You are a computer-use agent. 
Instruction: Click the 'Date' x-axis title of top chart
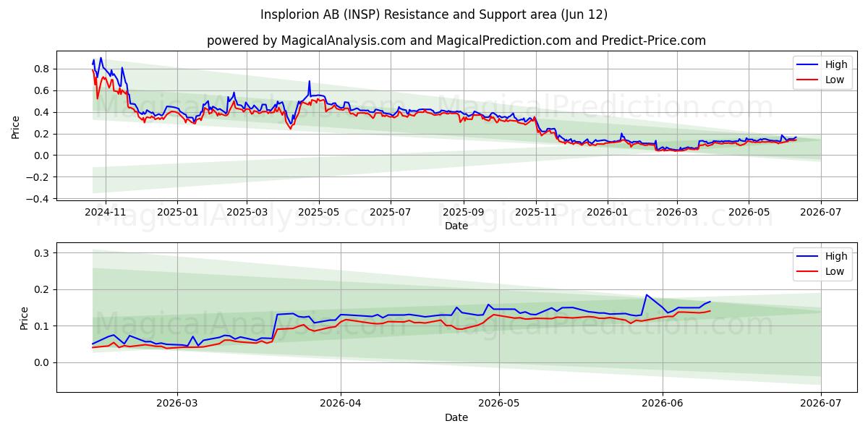pos(456,226)
